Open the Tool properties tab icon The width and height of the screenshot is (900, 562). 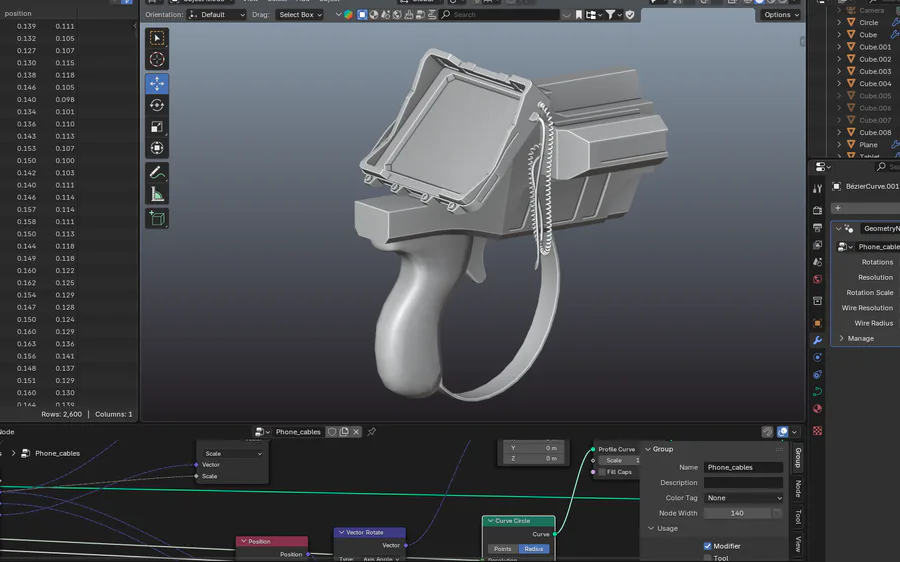[x=817, y=189]
